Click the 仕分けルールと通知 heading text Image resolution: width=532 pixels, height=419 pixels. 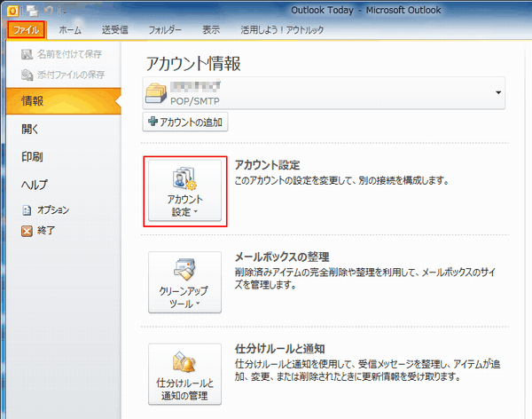280,349
